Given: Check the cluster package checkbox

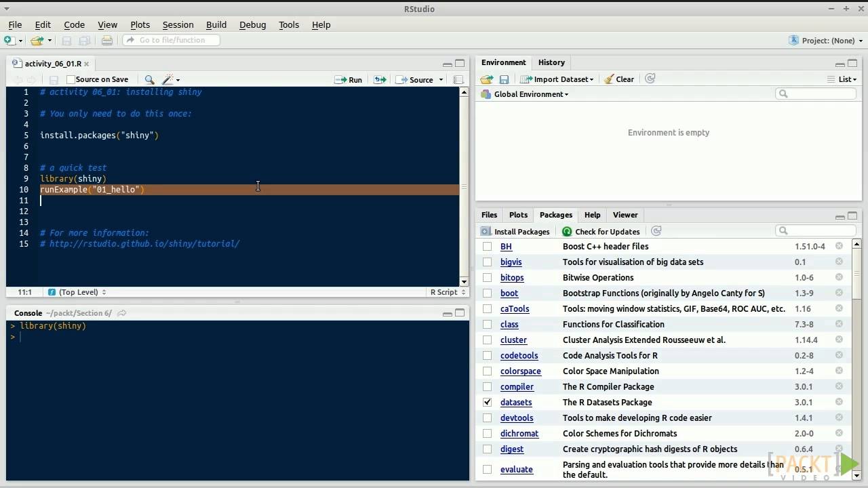Looking at the screenshot, I should [x=487, y=340].
